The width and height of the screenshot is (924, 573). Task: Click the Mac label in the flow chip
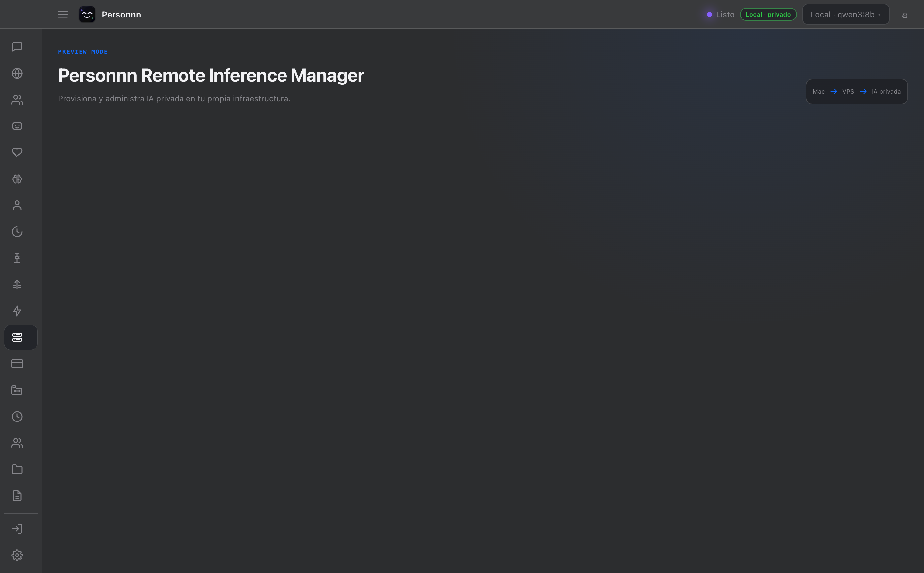click(x=818, y=92)
